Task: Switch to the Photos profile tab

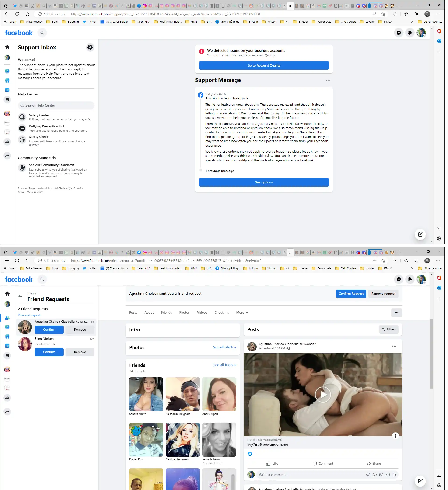Action: coord(184,313)
